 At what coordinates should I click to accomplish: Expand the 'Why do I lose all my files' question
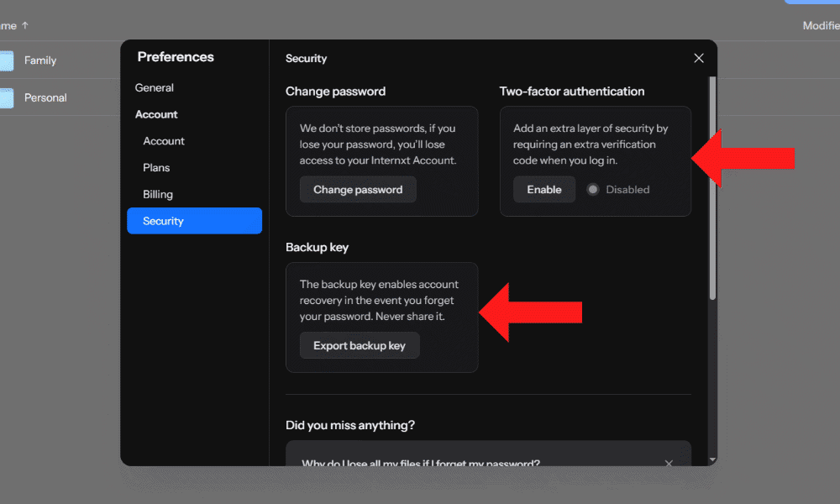[x=420, y=463]
